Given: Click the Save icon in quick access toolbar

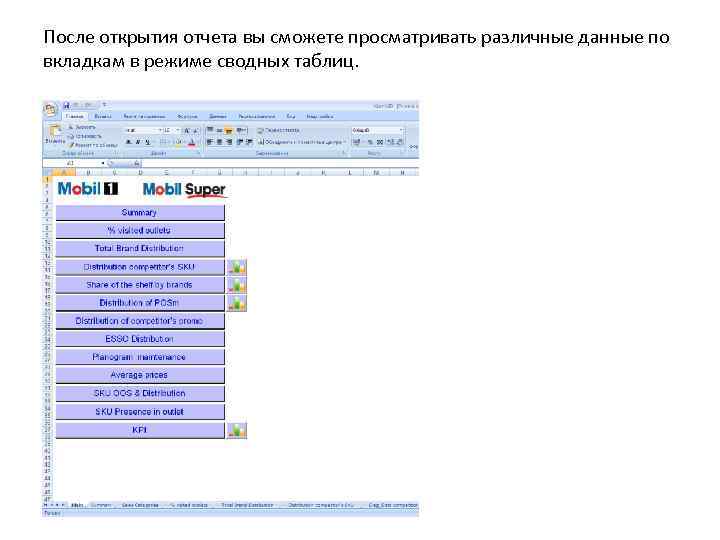Looking at the screenshot, I should click(67, 105).
